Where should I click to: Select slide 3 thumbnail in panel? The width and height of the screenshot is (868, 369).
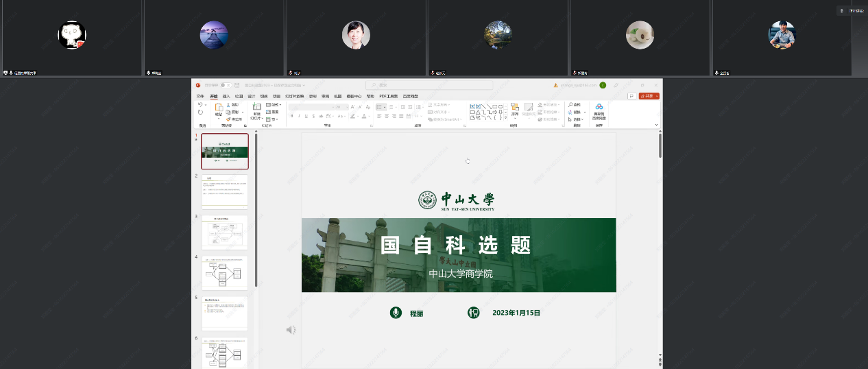(225, 232)
